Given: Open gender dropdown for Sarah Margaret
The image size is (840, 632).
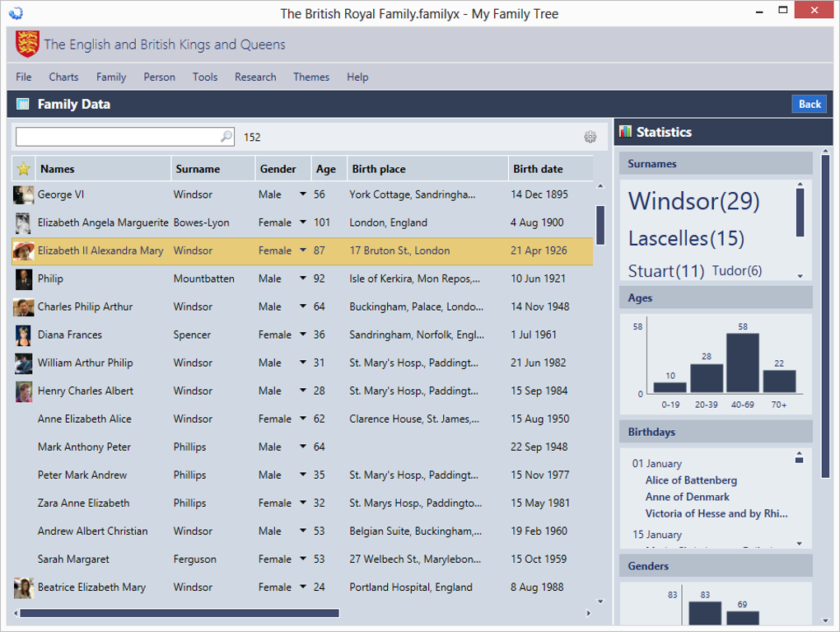Looking at the screenshot, I should point(303,559).
